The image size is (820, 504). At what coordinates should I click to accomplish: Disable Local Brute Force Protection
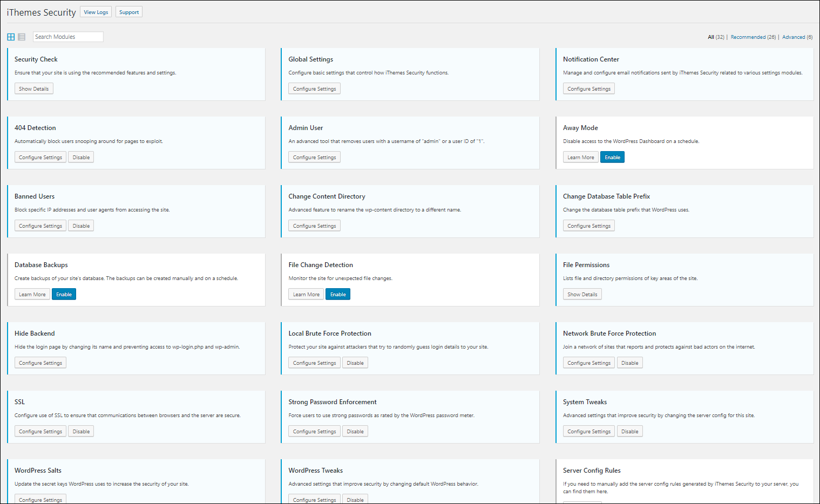pos(355,363)
